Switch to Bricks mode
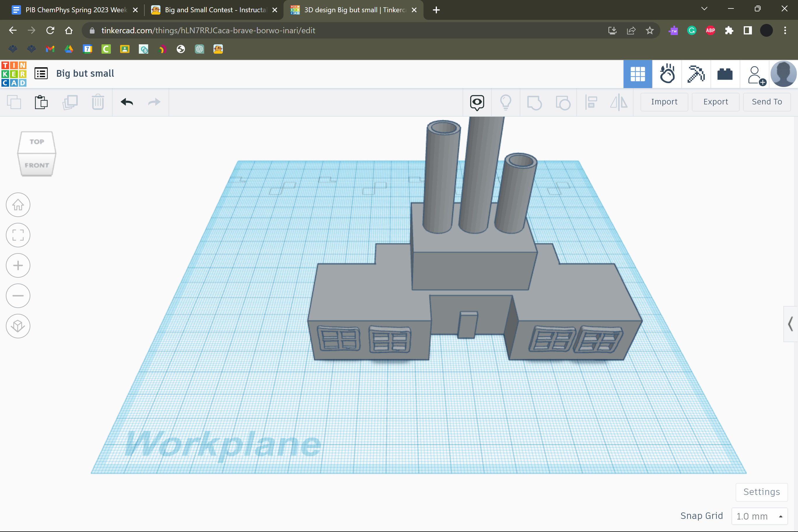 [725, 74]
